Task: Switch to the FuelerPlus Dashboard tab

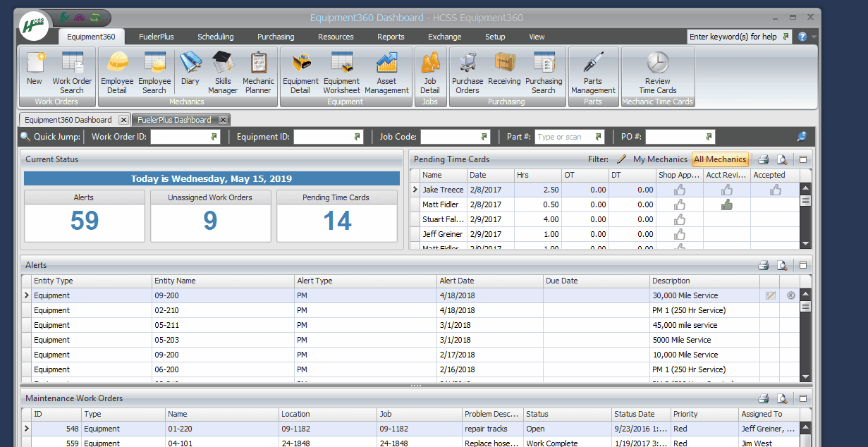Action: point(174,120)
